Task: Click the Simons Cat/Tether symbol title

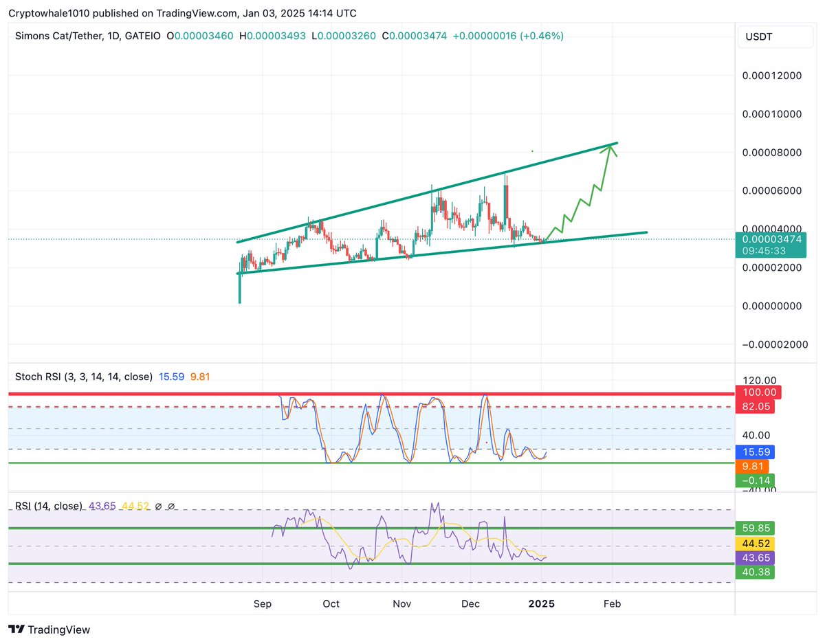Action: tap(56, 35)
